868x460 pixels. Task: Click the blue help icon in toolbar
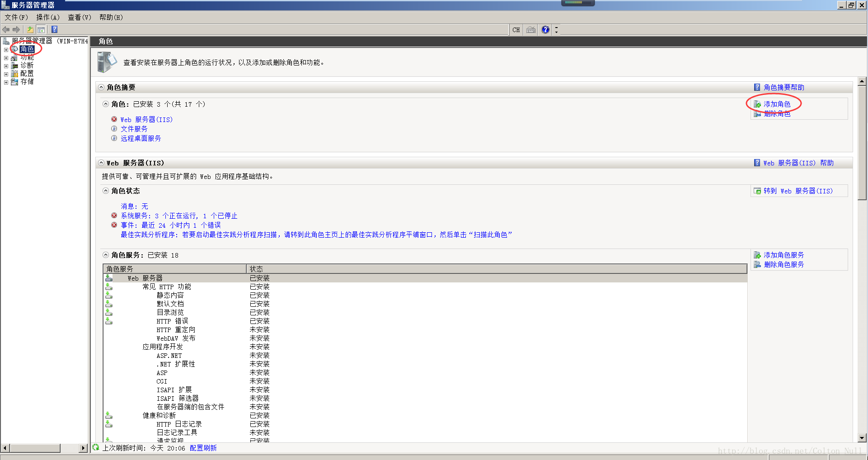(x=54, y=30)
